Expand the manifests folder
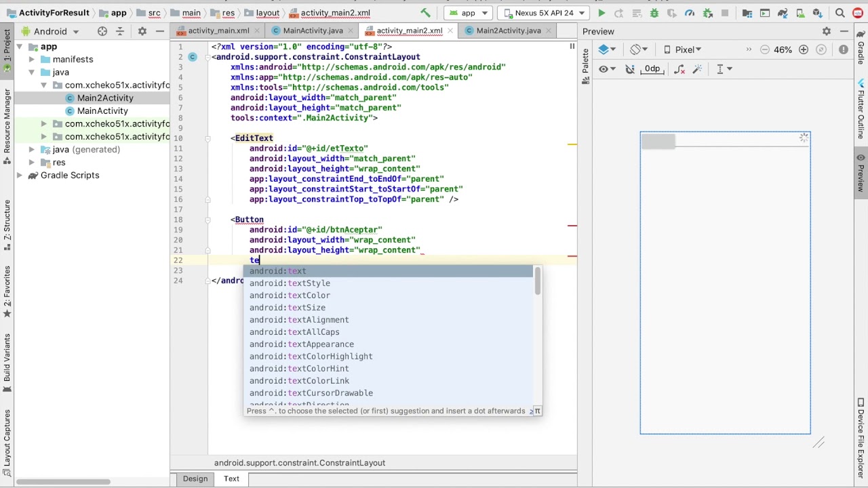868x488 pixels. tap(32, 60)
